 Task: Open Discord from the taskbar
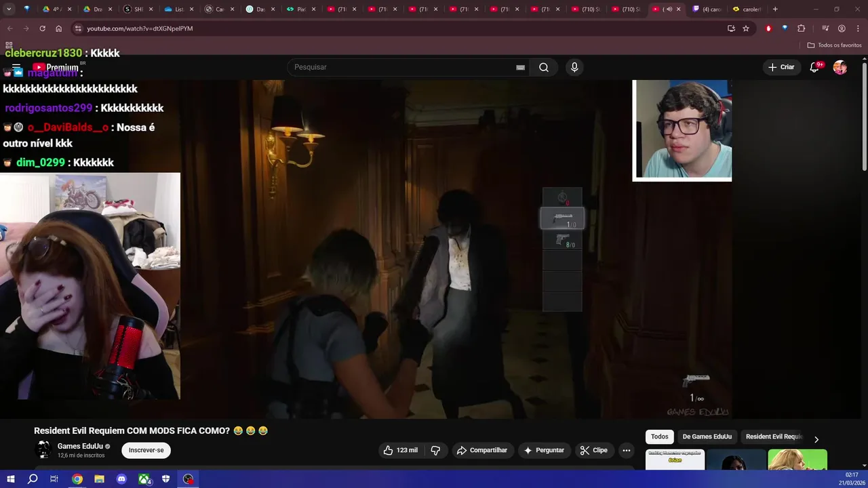[121, 479]
